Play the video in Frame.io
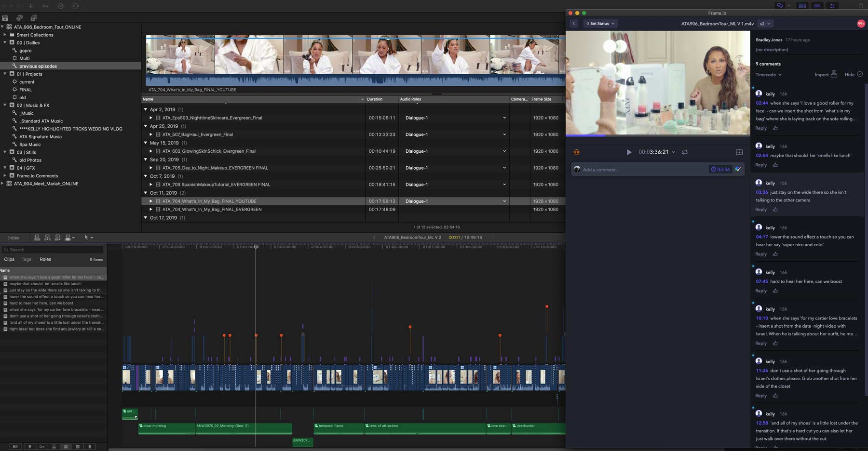This screenshot has width=868, height=451. click(629, 152)
